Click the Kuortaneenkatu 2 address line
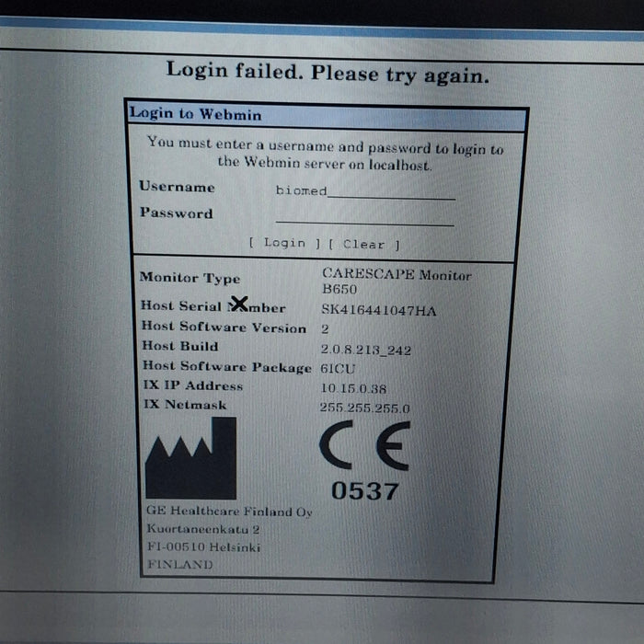The height and width of the screenshot is (644, 644). [x=202, y=529]
